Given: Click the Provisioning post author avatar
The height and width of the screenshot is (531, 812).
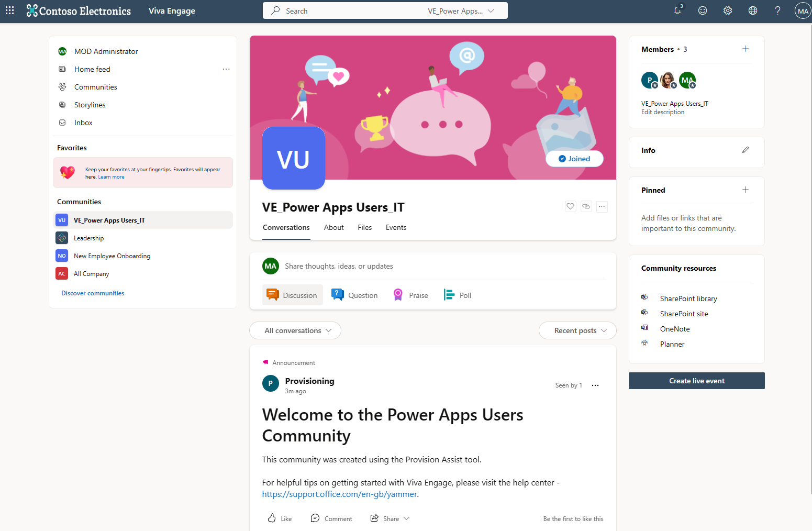Looking at the screenshot, I should [271, 383].
